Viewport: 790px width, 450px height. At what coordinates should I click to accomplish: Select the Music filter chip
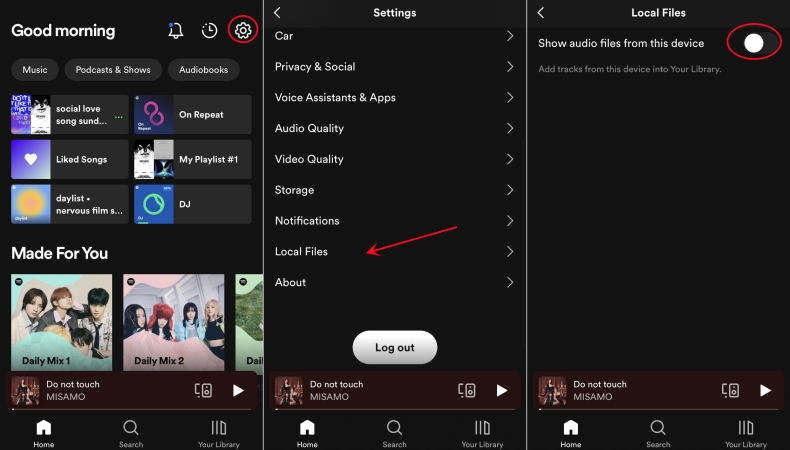(35, 70)
